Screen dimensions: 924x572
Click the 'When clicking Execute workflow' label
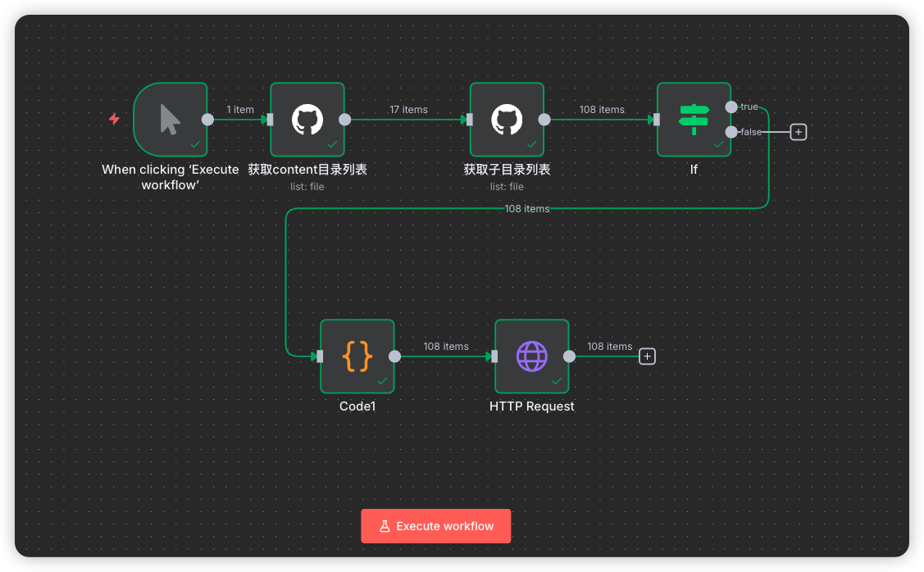171,177
